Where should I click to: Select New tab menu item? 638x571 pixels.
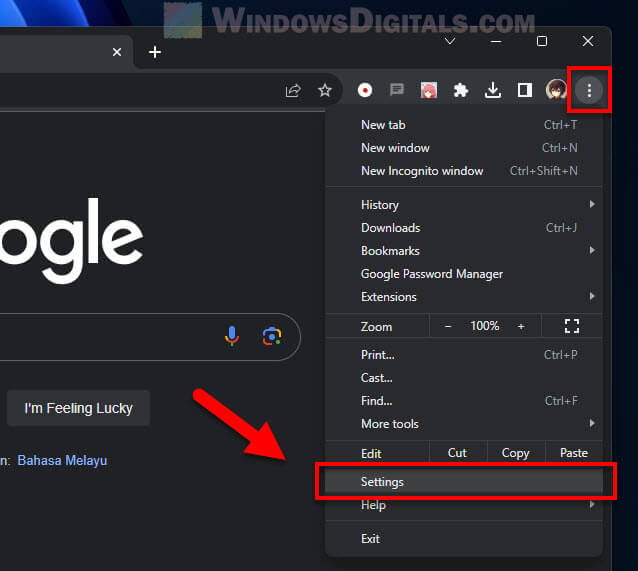click(464, 125)
